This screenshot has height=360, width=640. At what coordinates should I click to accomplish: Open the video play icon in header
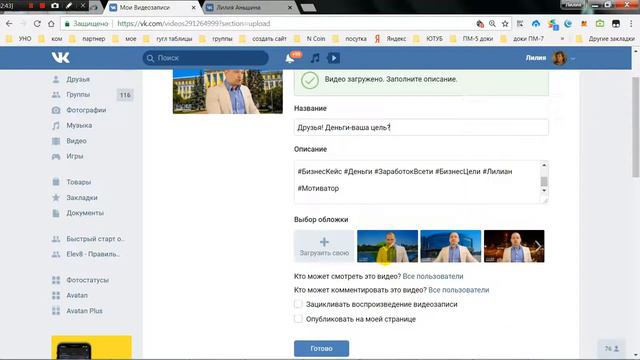tap(333, 58)
